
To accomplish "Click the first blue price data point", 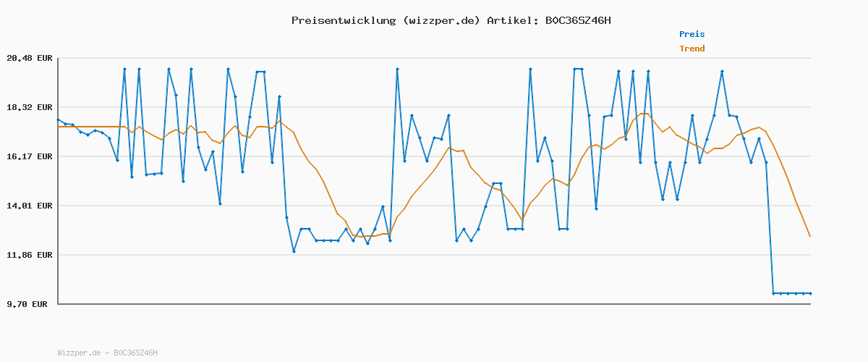I will pos(58,119).
